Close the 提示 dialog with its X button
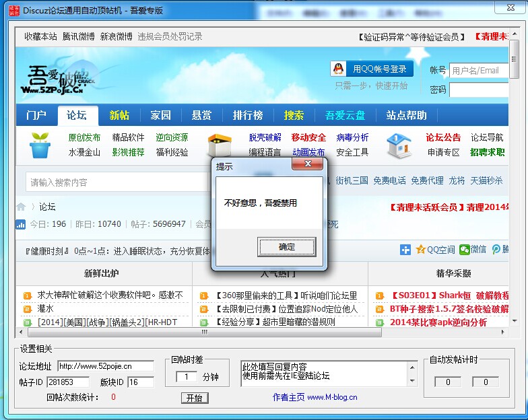This screenshot has width=528, height=420. click(x=307, y=164)
